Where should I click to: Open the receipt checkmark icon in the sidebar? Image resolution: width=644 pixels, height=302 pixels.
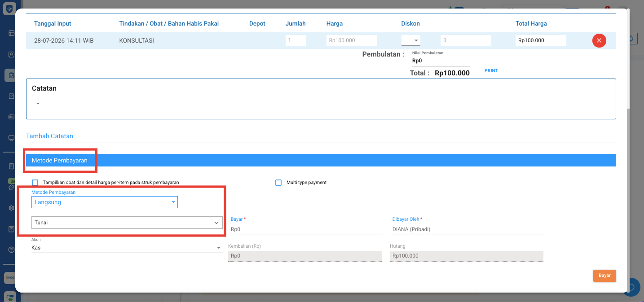click(x=11, y=96)
